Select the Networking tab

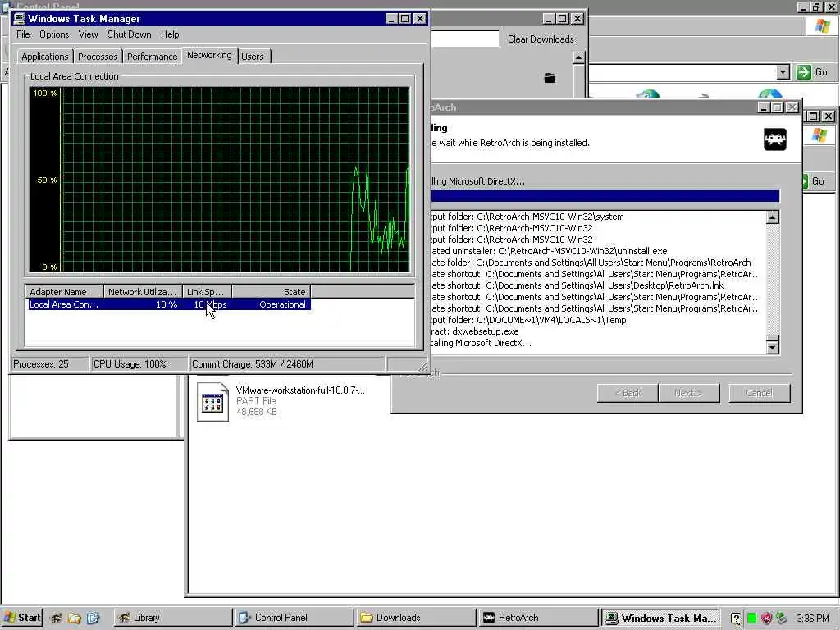click(209, 55)
